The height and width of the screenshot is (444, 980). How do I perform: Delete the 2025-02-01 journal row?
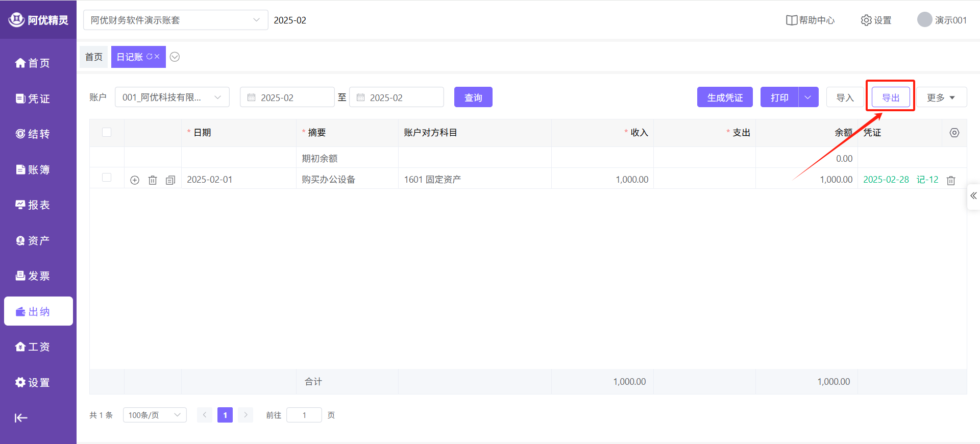153,180
